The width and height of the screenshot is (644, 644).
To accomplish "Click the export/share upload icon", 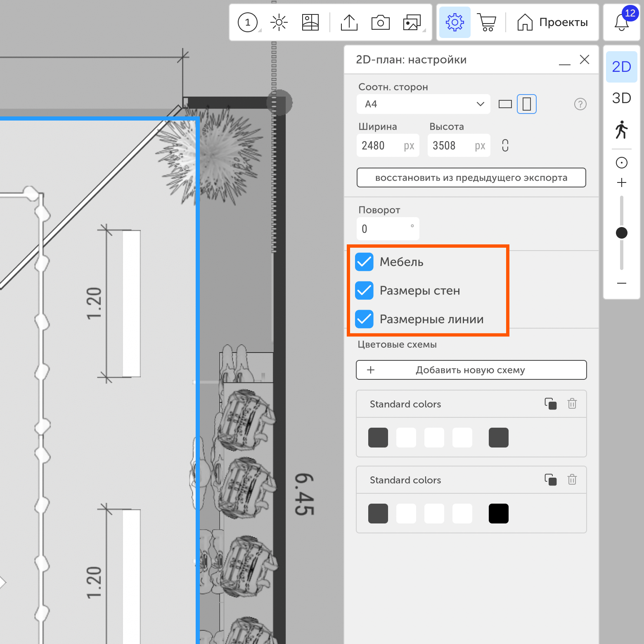I will pos(349,22).
